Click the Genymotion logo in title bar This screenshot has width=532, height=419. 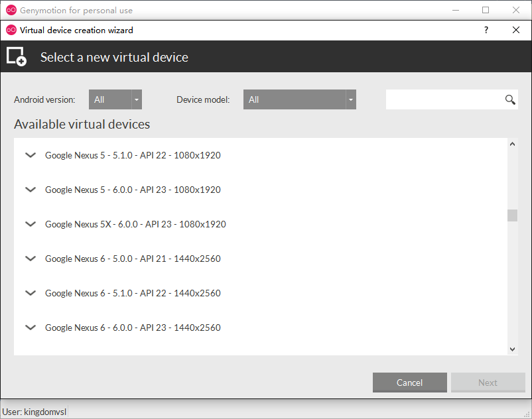point(11,10)
